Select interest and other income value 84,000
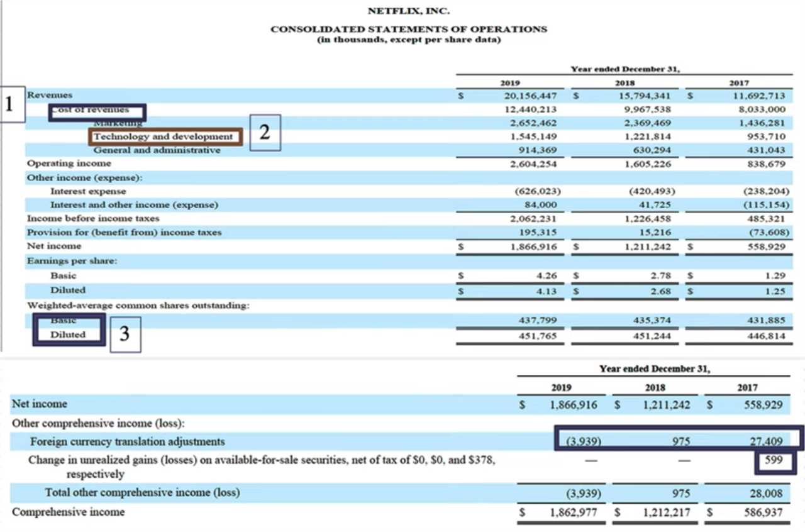Screen dimensions: 805x532 click(x=542, y=205)
